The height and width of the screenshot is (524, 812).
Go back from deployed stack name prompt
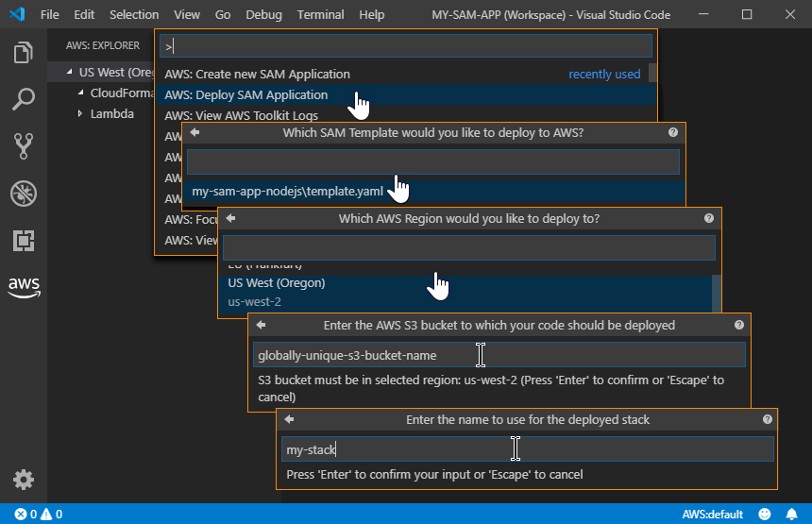pos(290,419)
